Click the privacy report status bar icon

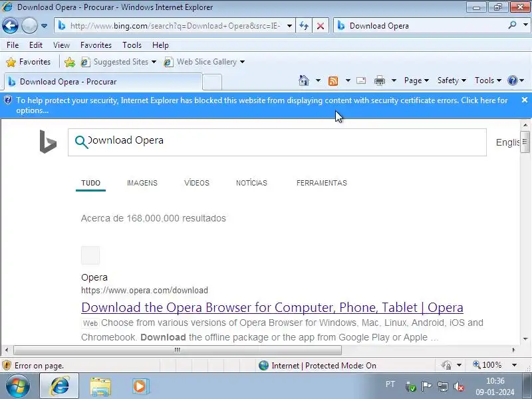446,365
